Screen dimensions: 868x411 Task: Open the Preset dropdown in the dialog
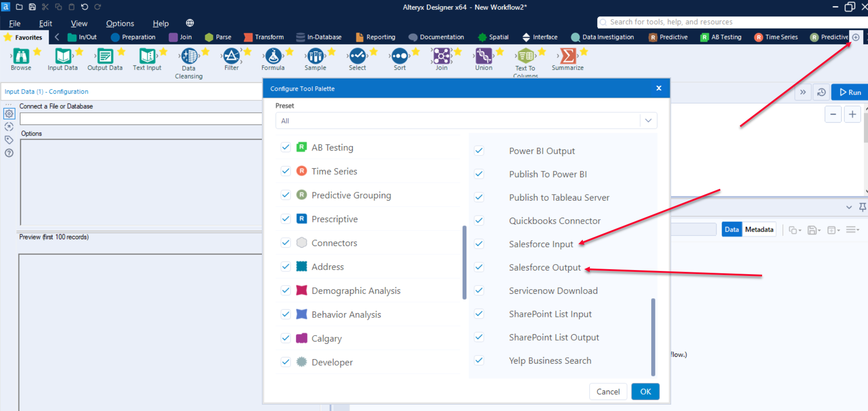pyautogui.click(x=648, y=120)
